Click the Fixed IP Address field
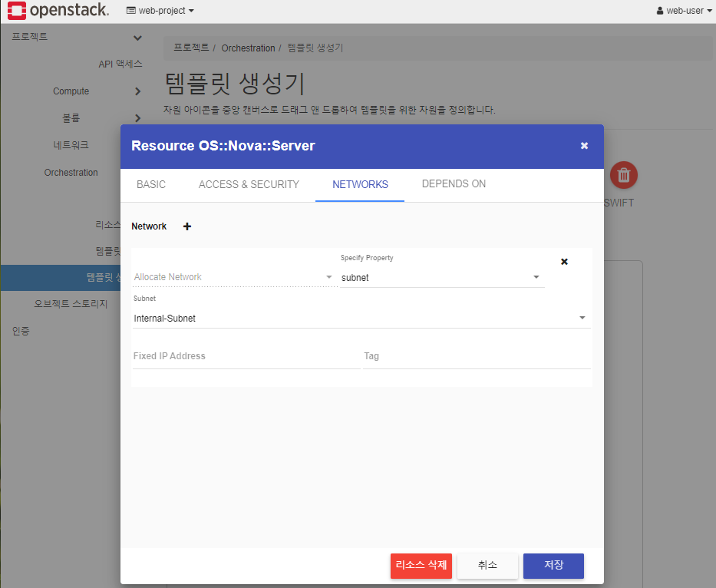This screenshot has width=716, height=588. tap(246, 356)
